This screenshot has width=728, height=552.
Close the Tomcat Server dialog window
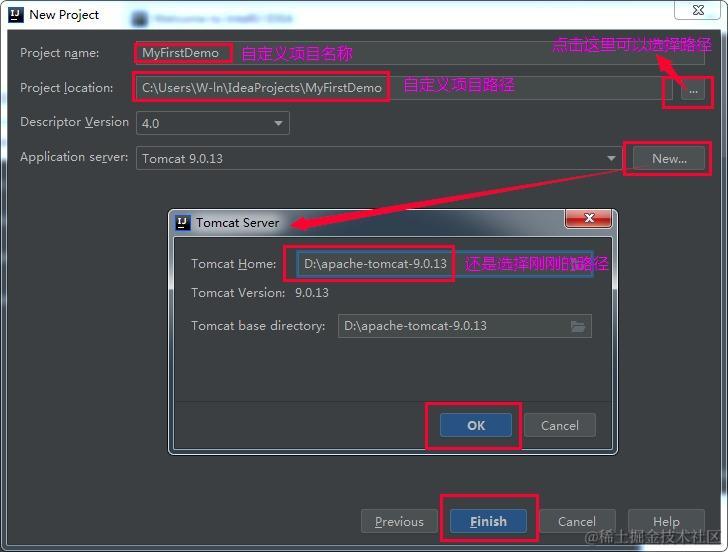coord(588,218)
